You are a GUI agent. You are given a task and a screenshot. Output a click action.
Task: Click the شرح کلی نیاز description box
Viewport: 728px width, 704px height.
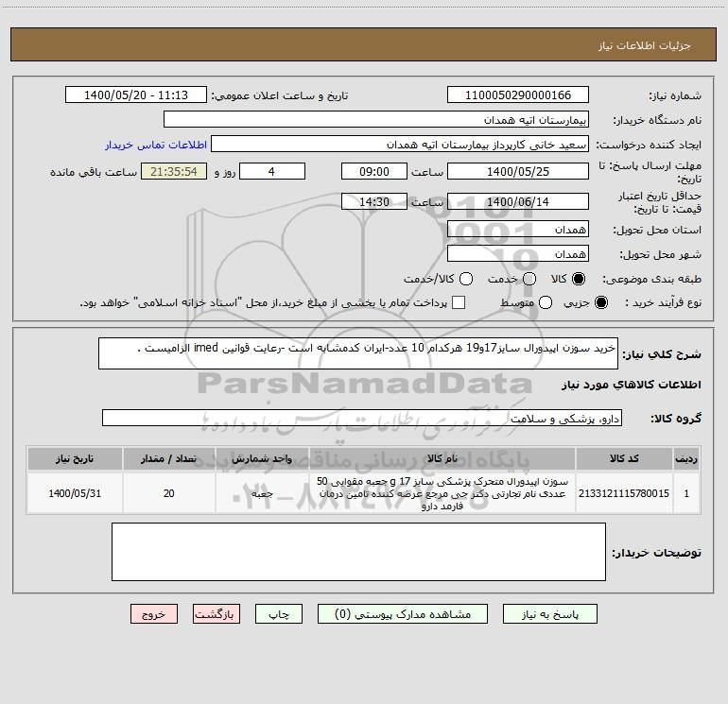coord(358,353)
